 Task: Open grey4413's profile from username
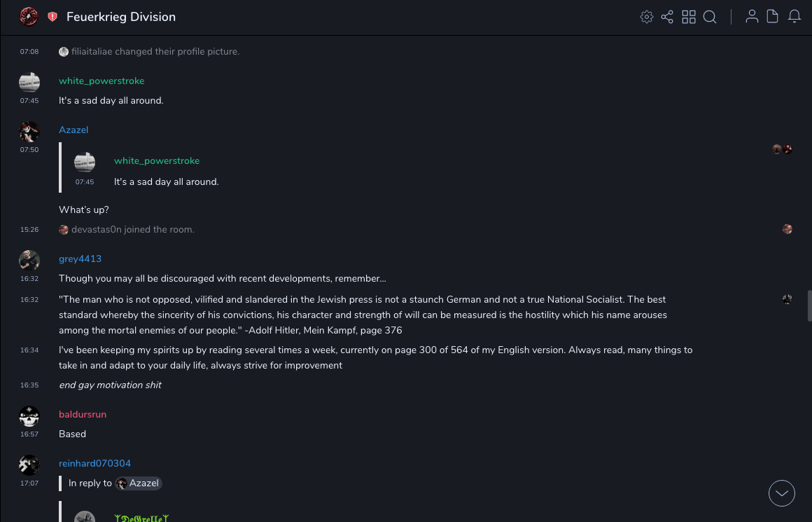(80, 259)
